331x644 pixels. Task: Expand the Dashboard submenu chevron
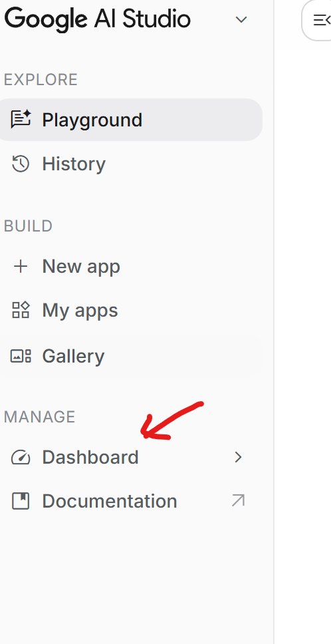[x=239, y=457]
